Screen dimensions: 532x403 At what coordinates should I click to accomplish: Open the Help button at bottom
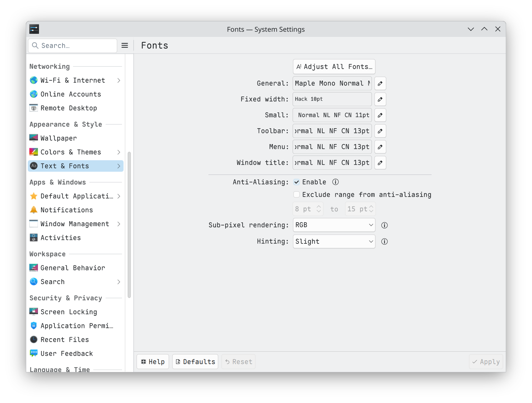pos(153,362)
